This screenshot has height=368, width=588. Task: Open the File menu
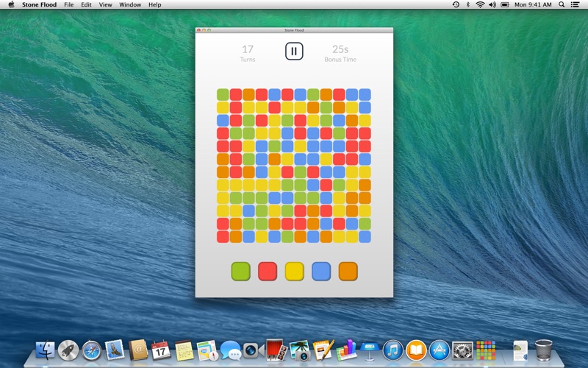click(68, 4)
